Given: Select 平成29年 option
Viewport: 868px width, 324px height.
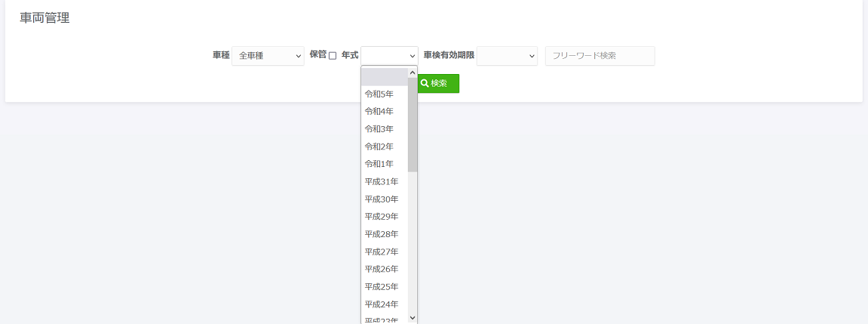Looking at the screenshot, I should pyautogui.click(x=382, y=217).
